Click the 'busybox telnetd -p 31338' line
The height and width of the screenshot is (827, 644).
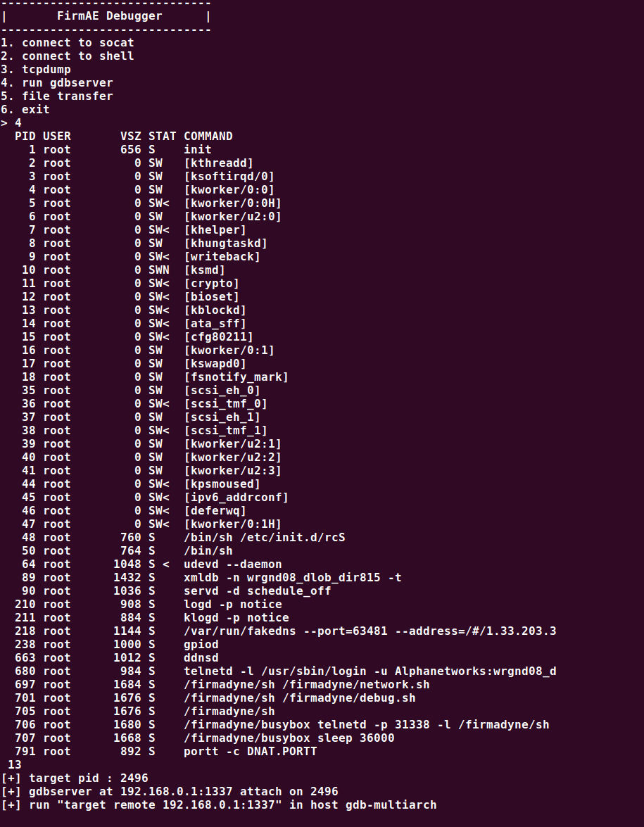(282, 725)
